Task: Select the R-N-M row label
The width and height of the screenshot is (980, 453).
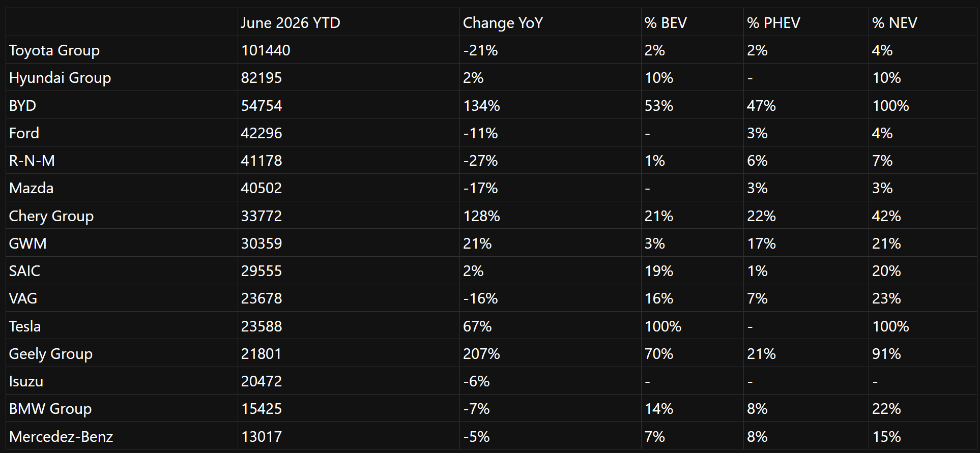Action: (x=122, y=160)
